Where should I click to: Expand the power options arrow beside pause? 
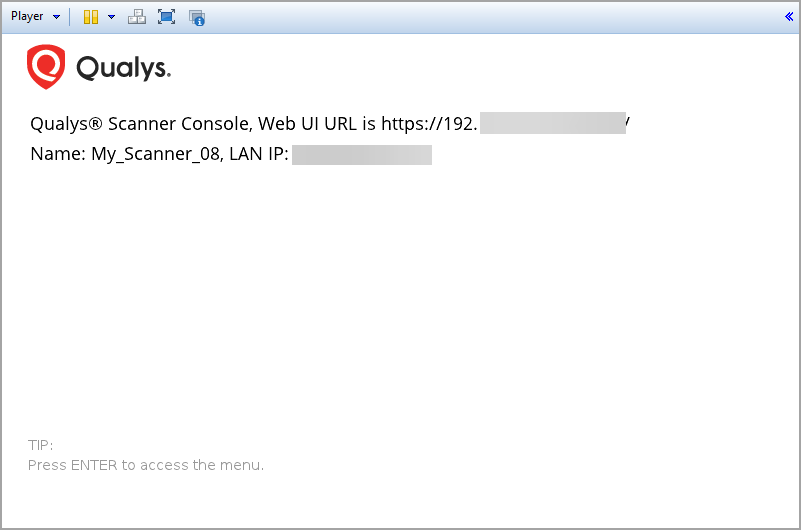(x=111, y=17)
